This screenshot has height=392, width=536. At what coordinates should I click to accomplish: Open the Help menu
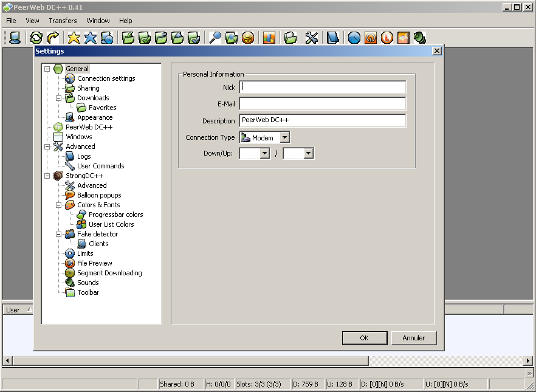[x=125, y=21]
